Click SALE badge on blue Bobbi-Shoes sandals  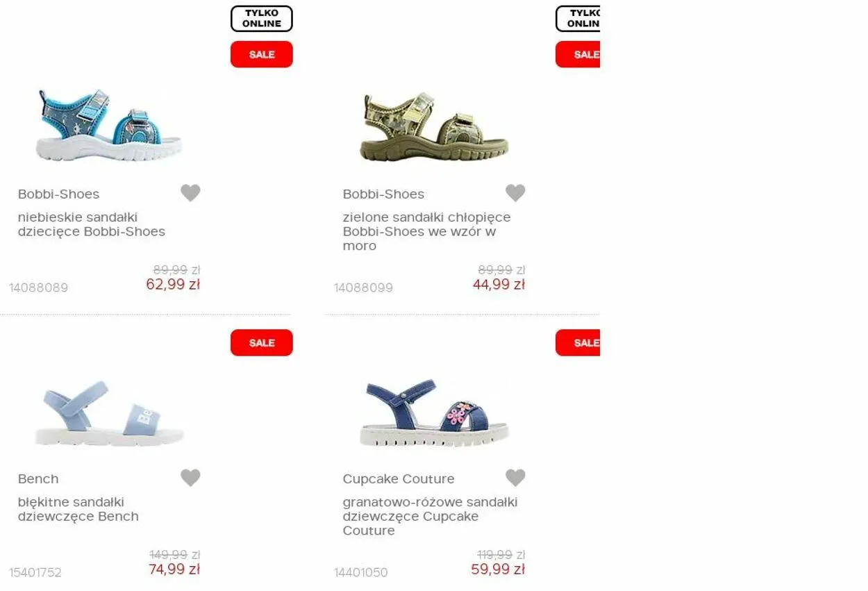[x=262, y=54]
